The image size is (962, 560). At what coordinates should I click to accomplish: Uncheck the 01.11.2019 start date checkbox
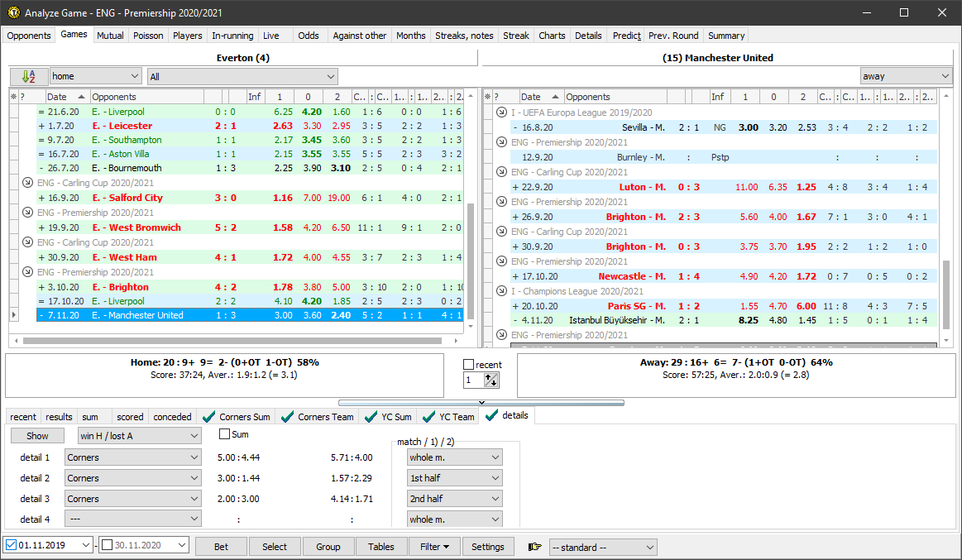12,546
